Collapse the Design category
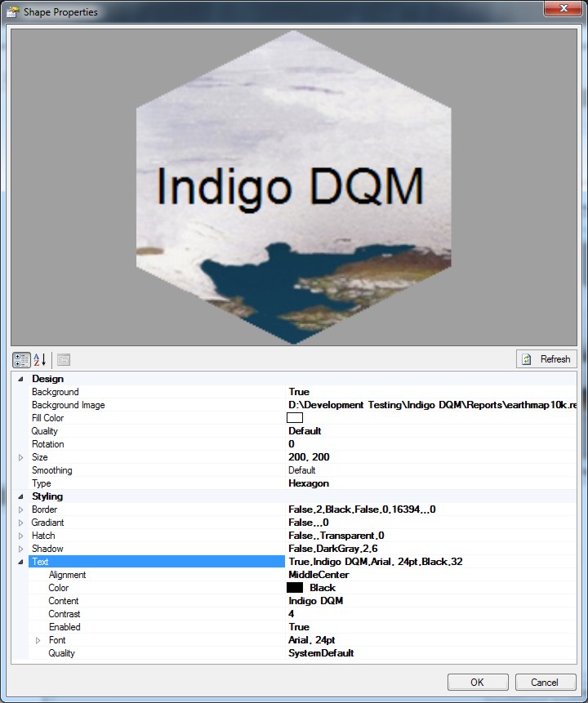588x703 pixels. [20, 379]
